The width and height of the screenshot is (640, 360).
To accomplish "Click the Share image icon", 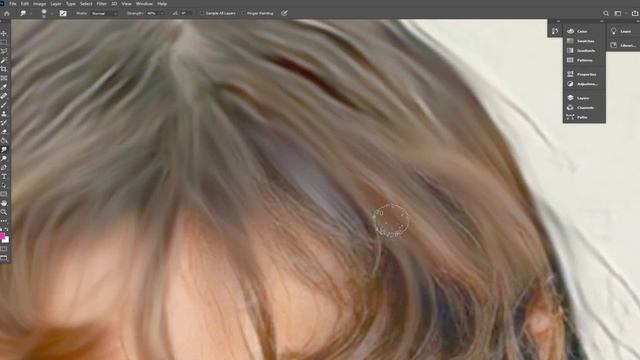I will 635,13.
